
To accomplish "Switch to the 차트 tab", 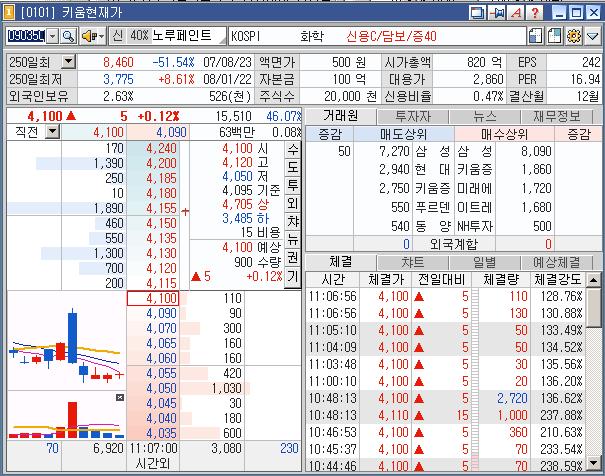I will [413, 263].
